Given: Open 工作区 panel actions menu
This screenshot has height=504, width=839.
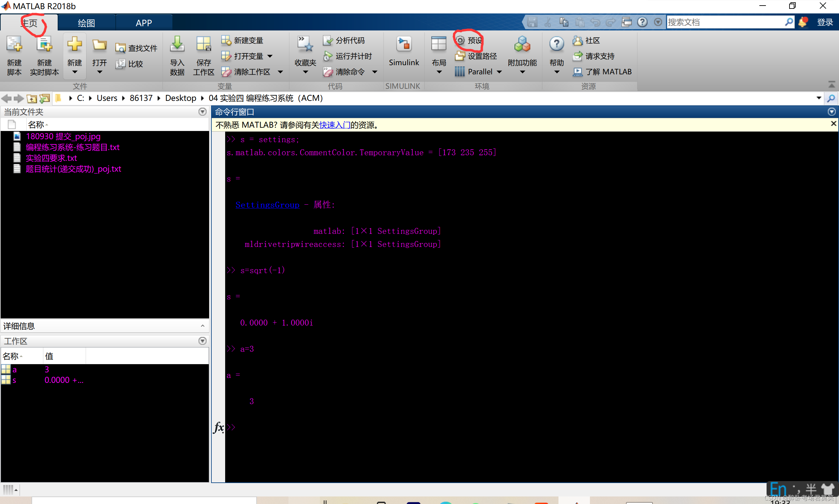Looking at the screenshot, I should pos(203,341).
